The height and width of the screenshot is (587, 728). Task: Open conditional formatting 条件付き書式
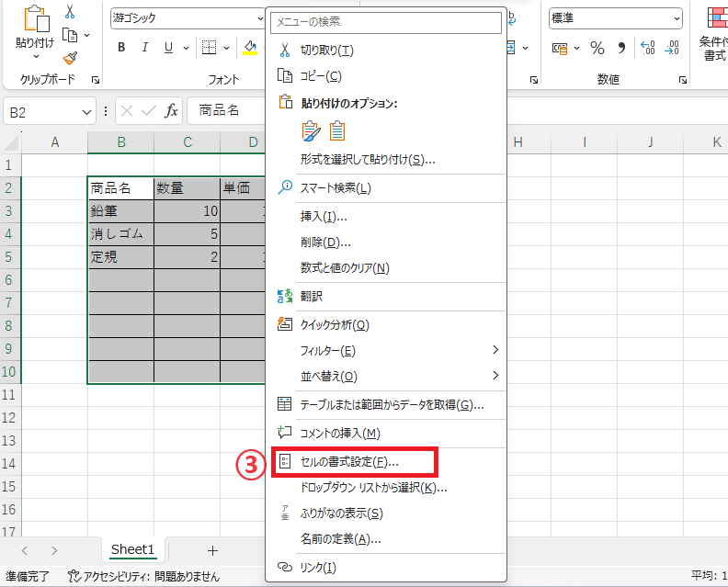point(715,34)
